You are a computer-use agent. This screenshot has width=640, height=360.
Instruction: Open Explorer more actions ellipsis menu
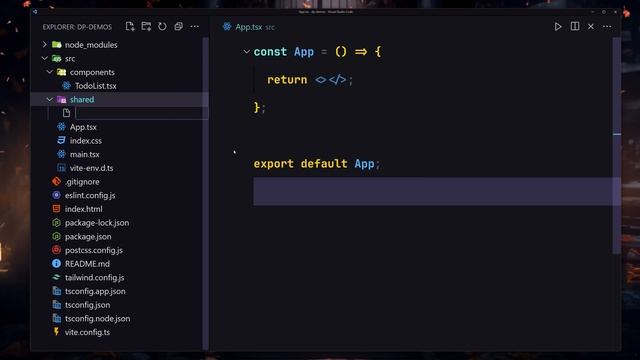pyautogui.click(x=195, y=27)
